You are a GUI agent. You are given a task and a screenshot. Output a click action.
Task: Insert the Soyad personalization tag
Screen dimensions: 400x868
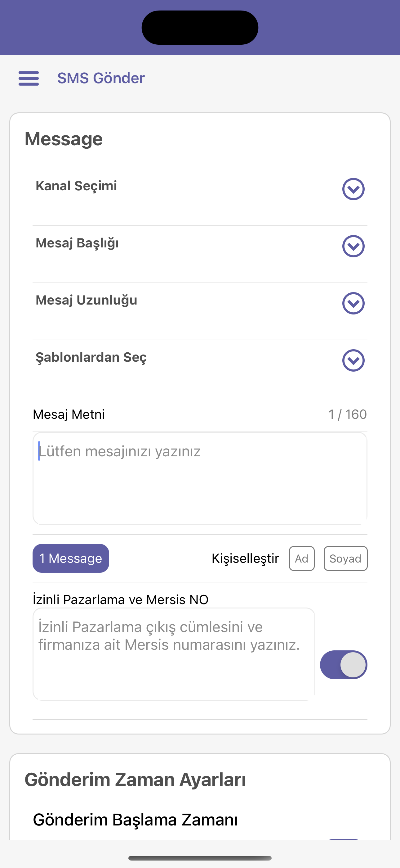(x=345, y=558)
